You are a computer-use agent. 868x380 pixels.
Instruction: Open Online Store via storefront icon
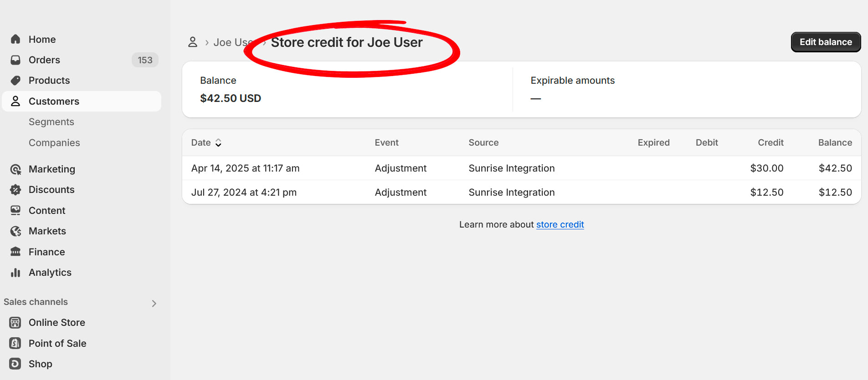coord(15,323)
